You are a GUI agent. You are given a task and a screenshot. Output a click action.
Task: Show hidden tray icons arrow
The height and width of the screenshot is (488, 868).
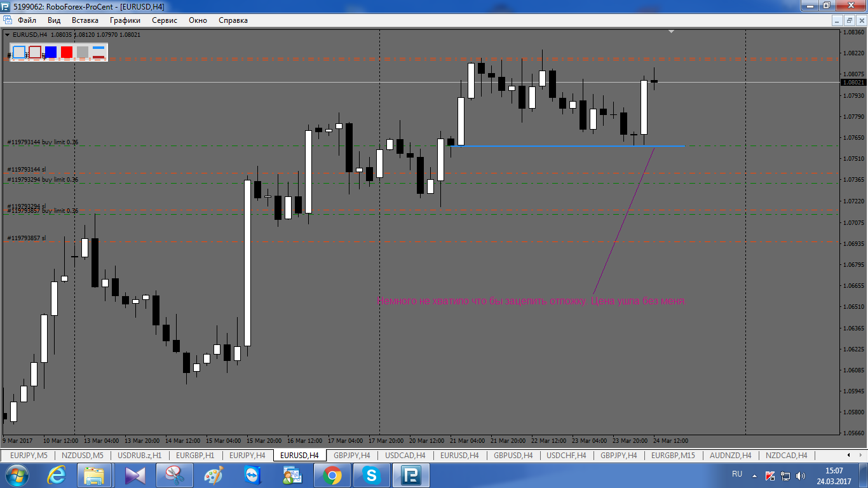[754, 475]
